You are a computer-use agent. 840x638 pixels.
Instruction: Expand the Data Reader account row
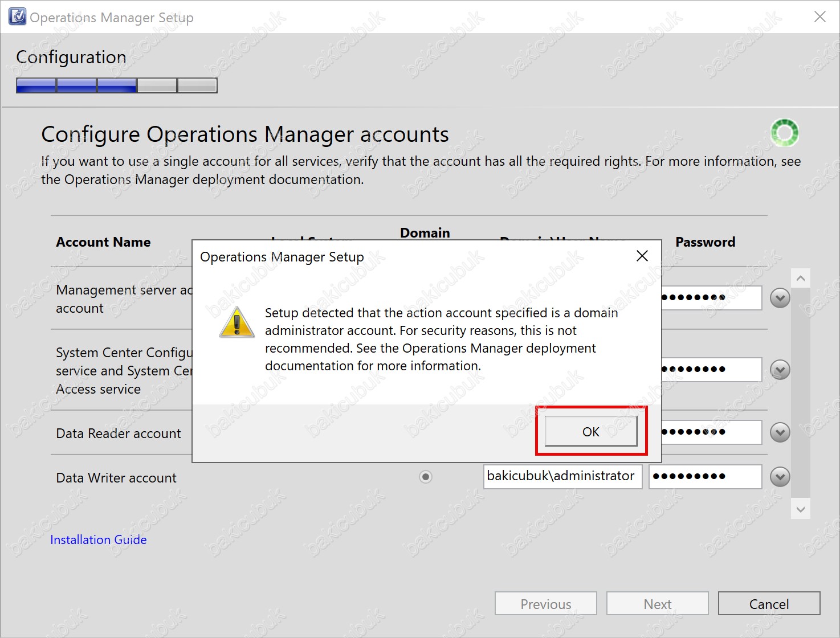780,432
